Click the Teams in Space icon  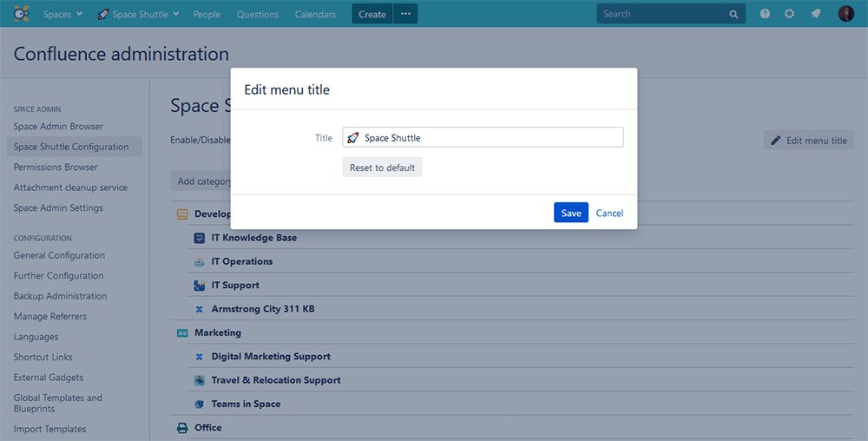click(200, 404)
